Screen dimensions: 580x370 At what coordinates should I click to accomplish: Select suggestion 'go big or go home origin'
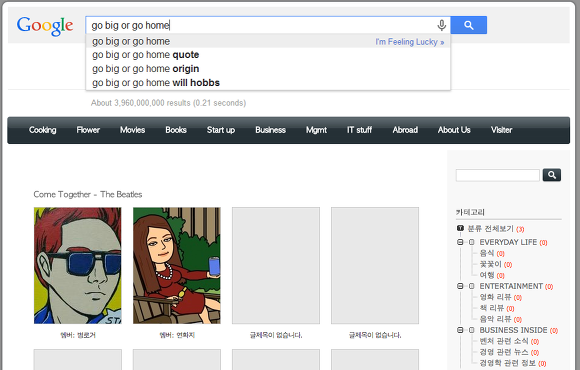pos(268,69)
